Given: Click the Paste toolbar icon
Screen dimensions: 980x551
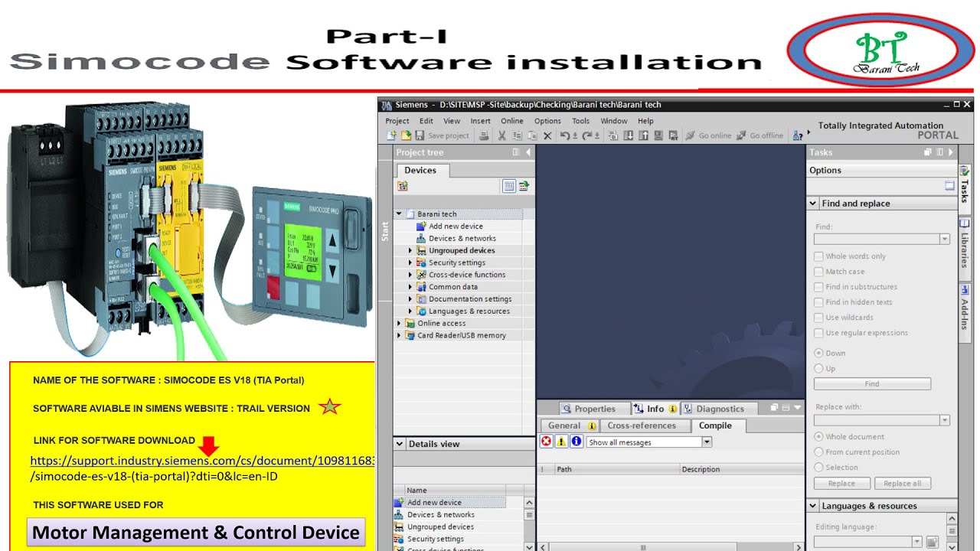Looking at the screenshot, I should click(x=532, y=135).
